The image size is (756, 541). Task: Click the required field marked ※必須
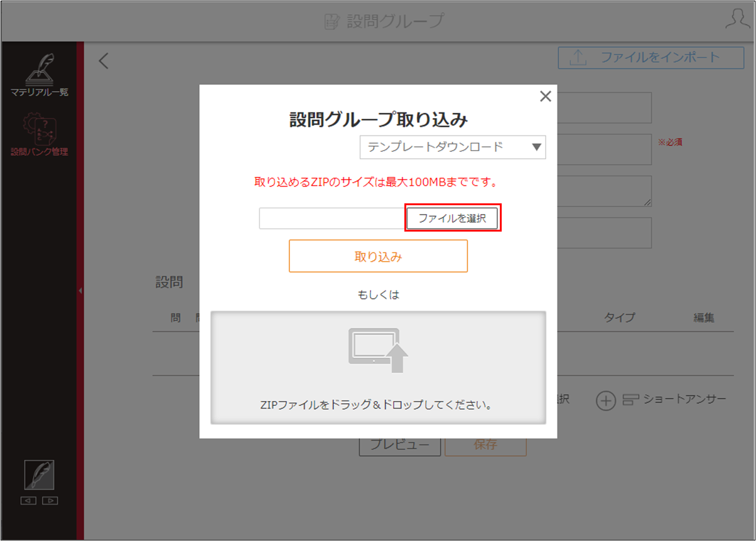coord(604,149)
